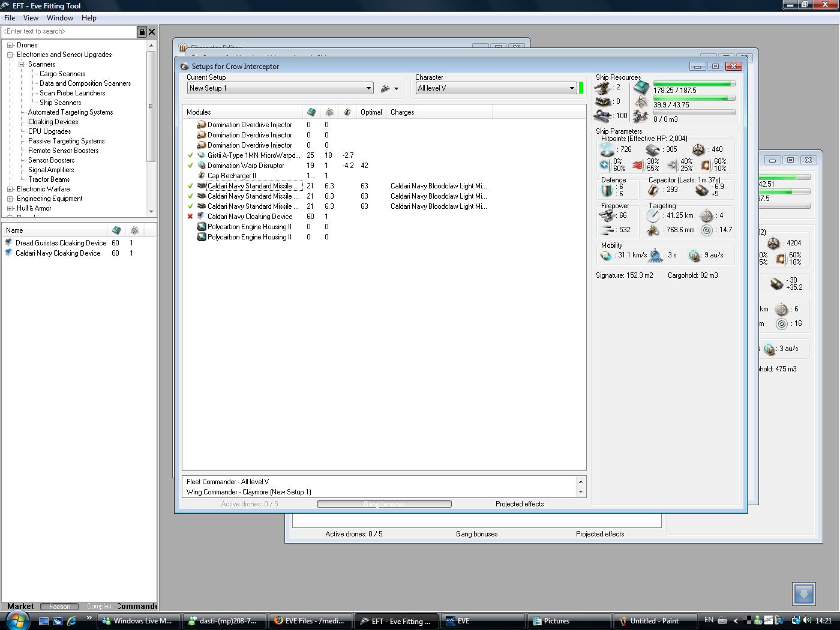Expand the Electronic Warfare category
The width and height of the screenshot is (840, 630).
(10, 189)
